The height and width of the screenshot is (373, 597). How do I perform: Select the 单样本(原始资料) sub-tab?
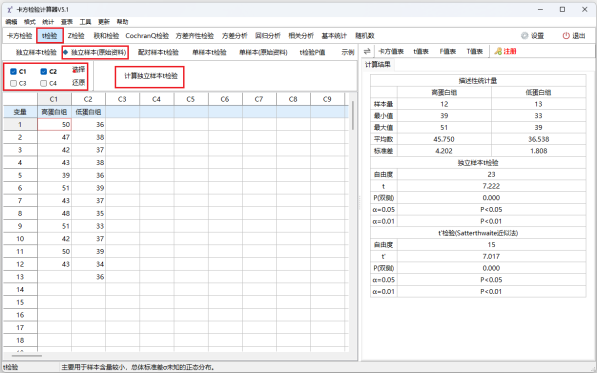[263, 52]
